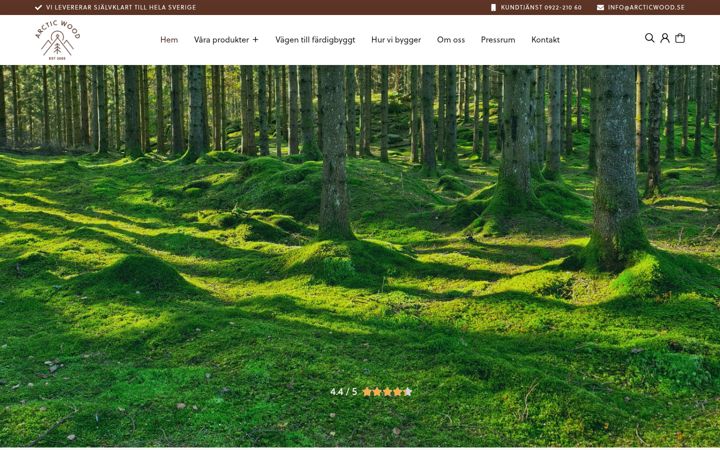Open Våra produkter menu

point(221,39)
